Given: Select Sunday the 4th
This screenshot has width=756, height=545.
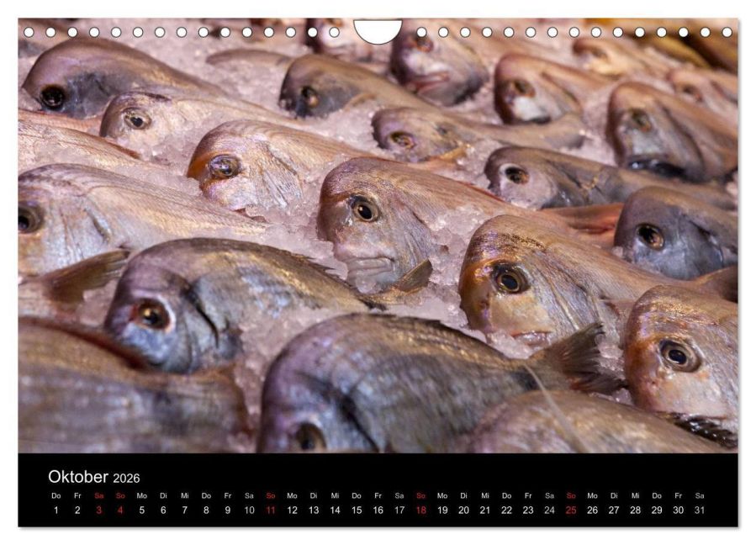Looking at the screenshot, I should (120, 510).
